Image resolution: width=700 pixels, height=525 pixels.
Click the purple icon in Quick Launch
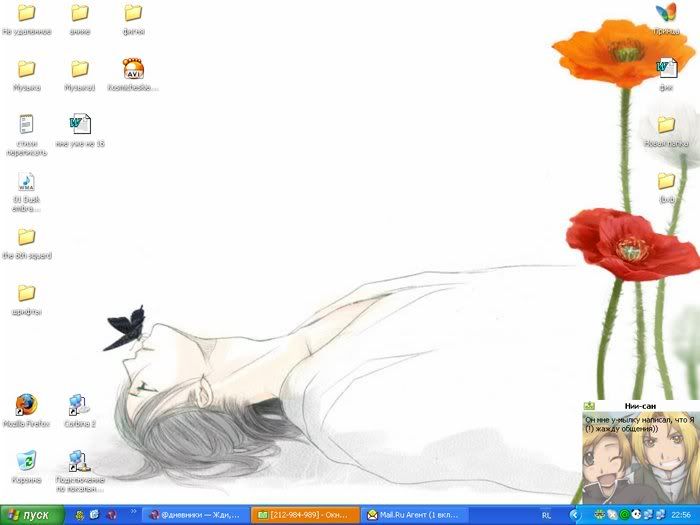coord(112,515)
